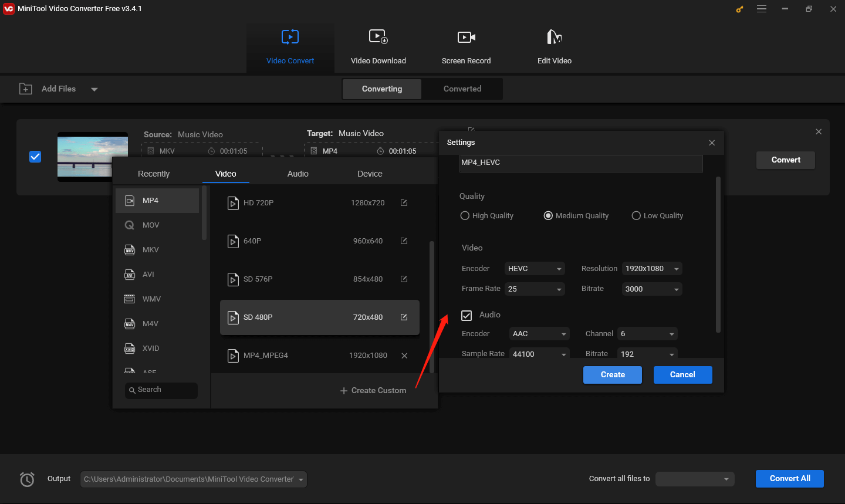Select the MP4_MPEG4 preset row
Viewport: 845px width, 504px height.
[x=320, y=356]
